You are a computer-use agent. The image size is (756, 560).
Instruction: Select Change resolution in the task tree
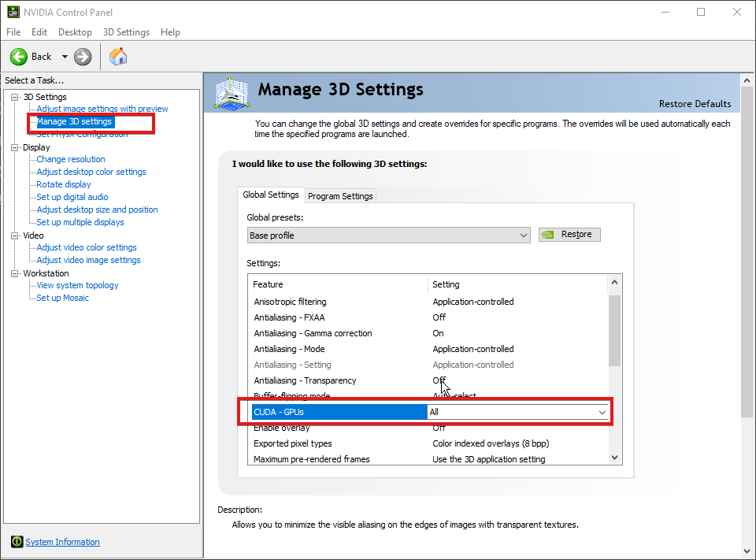click(71, 159)
